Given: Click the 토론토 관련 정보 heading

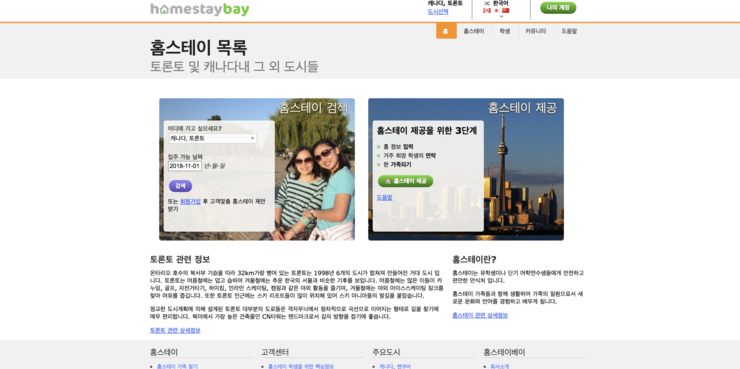Looking at the screenshot, I should [x=180, y=260].
